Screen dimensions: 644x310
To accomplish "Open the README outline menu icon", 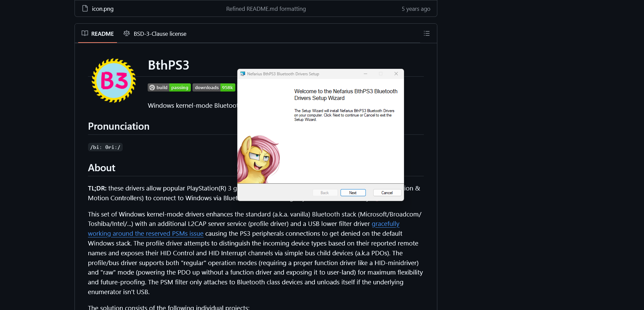I will click(427, 33).
